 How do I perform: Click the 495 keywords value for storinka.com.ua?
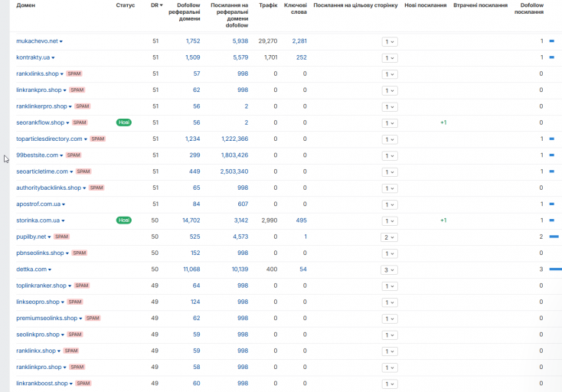[x=302, y=220]
